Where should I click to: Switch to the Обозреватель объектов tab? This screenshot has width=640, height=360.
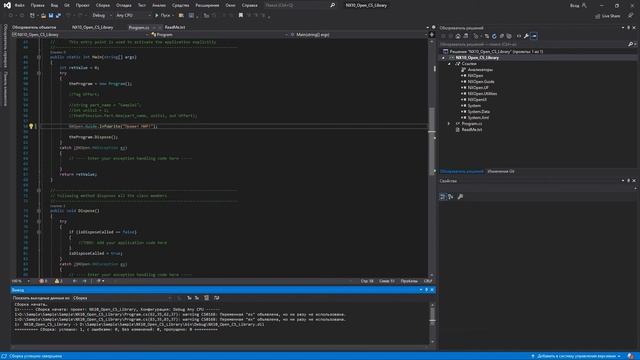point(34,27)
